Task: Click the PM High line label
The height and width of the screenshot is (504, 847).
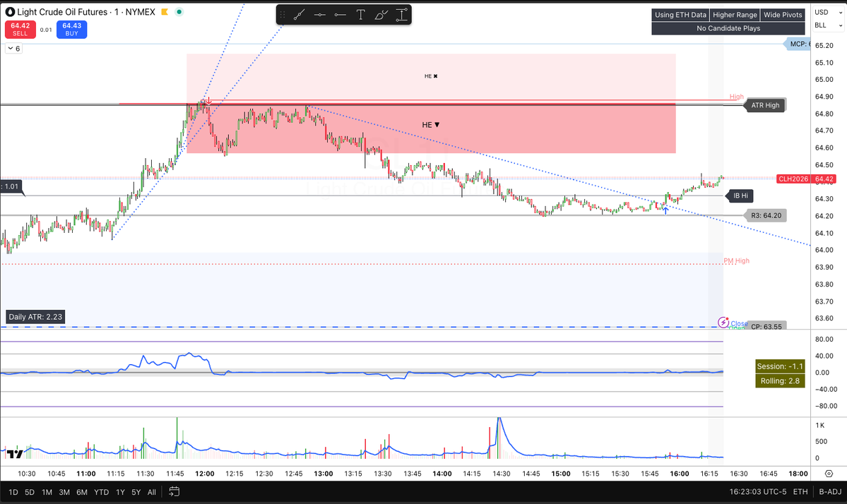Action: point(736,260)
